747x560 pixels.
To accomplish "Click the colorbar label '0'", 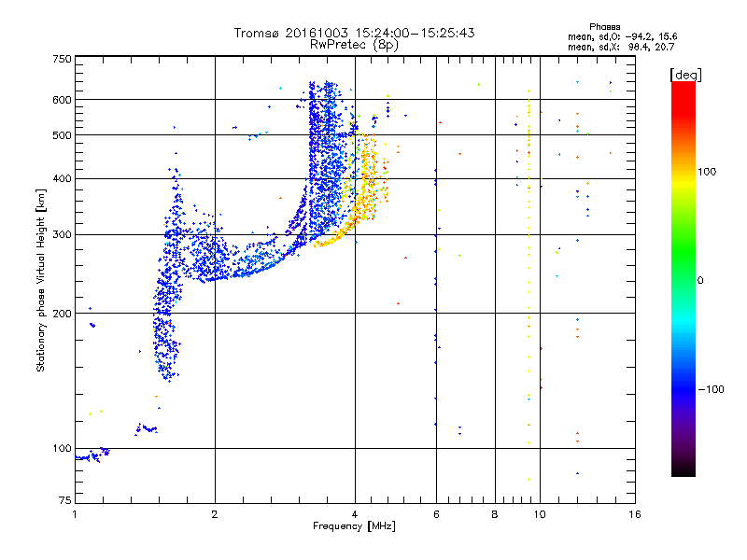I will click(x=700, y=281).
